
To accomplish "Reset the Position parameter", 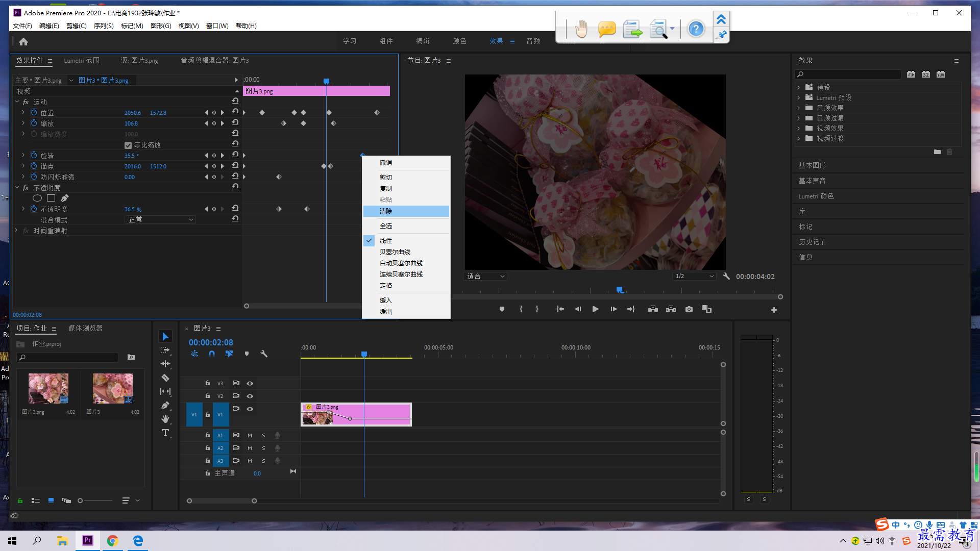I will [235, 112].
